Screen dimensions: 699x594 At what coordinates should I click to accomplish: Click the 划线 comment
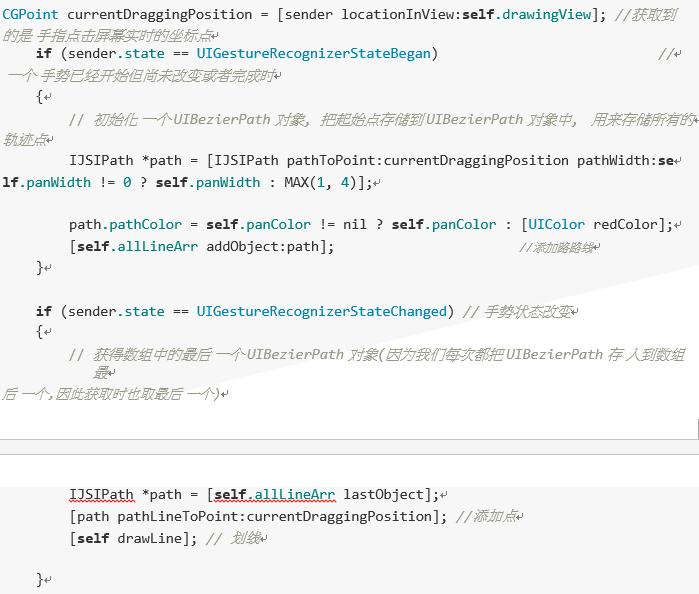click(x=233, y=538)
